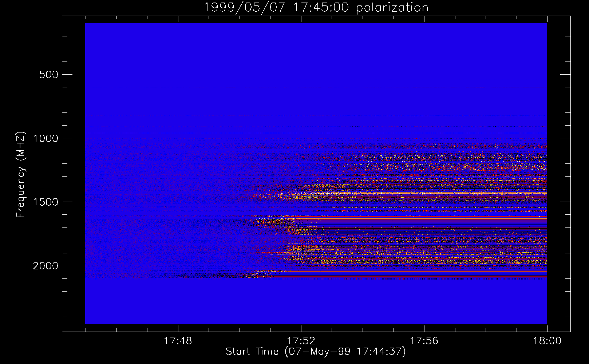Click the 'Frequency (MHZ)' axis label
589x364 pixels.
[x=21, y=175]
